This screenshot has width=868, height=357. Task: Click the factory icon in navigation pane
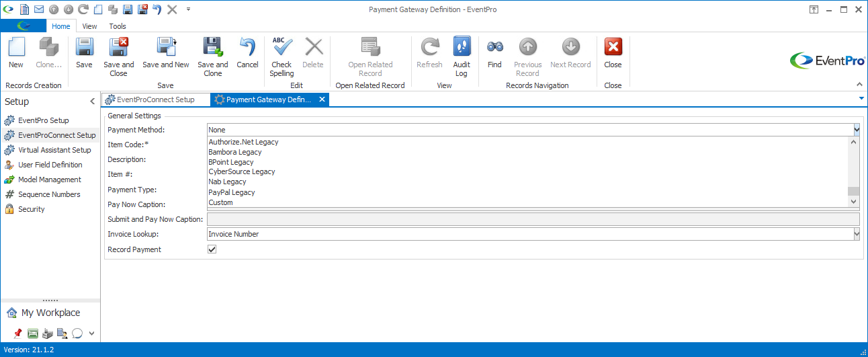pyautogui.click(x=48, y=333)
